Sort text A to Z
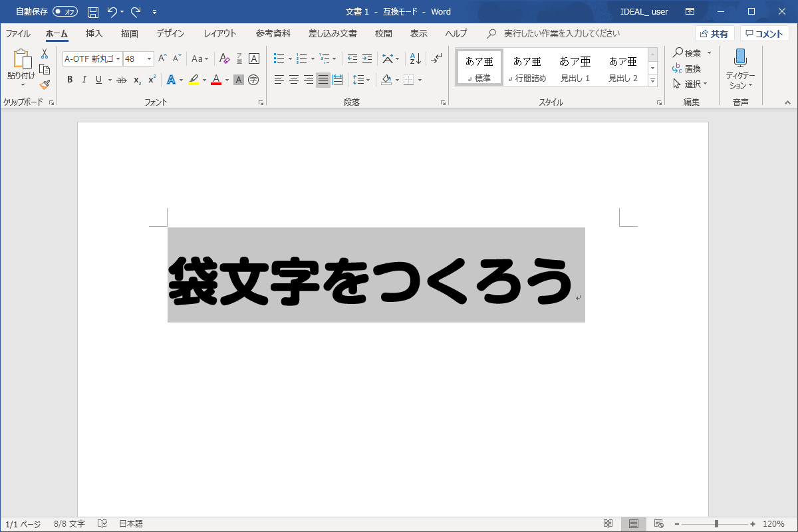 pos(415,59)
